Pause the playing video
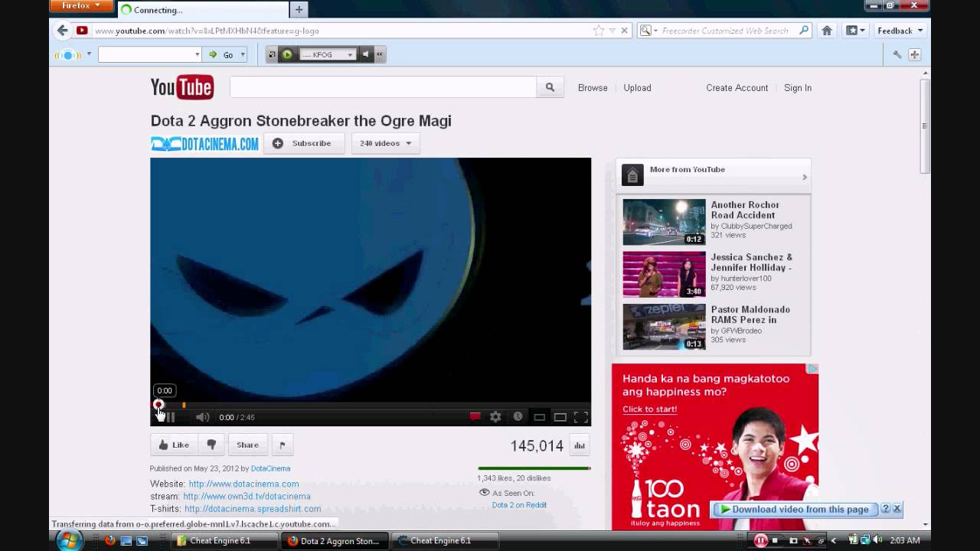 click(170, 417)
